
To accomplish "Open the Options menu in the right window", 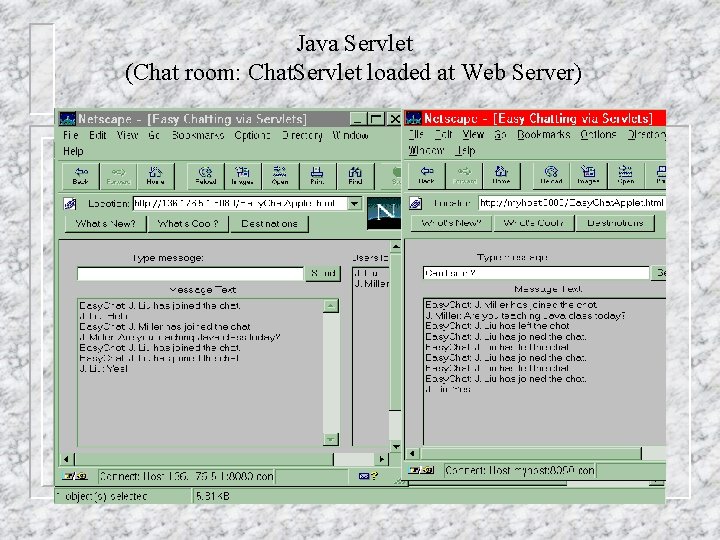I will click(598, 135).
